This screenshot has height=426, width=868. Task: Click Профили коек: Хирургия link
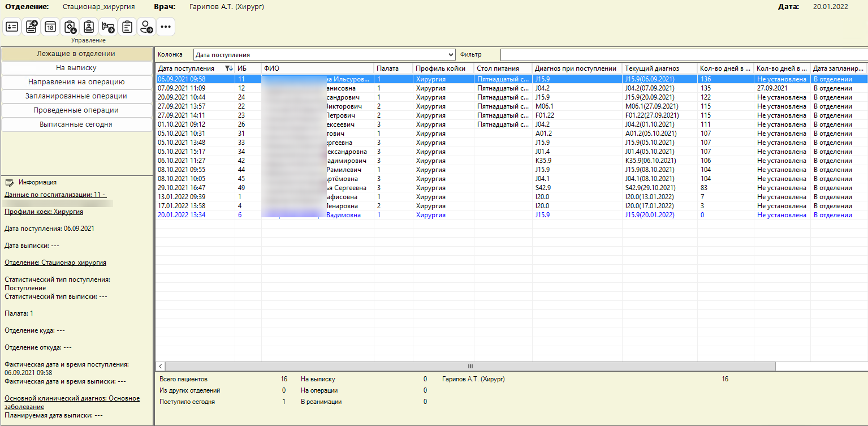[x=44, y=212]
